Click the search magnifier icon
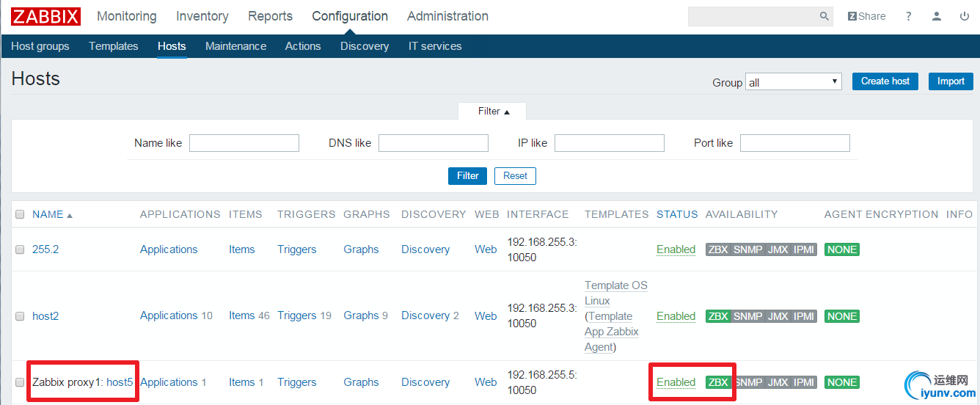980x405 pixels. [824, 16]
